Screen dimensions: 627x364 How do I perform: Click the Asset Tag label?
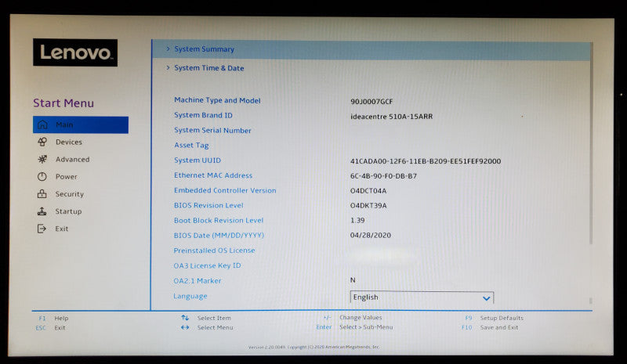[191, 146]
